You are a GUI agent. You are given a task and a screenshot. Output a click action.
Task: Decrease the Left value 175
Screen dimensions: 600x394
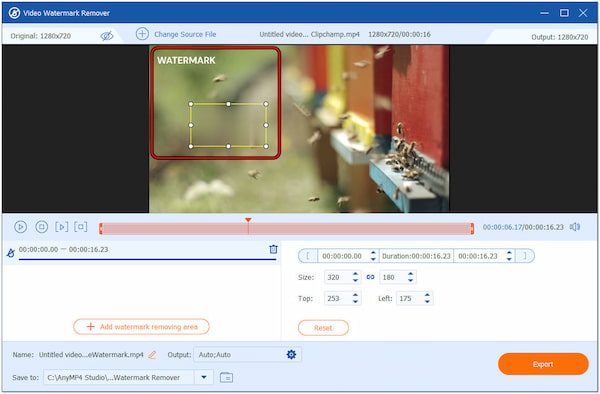(427, 301)
